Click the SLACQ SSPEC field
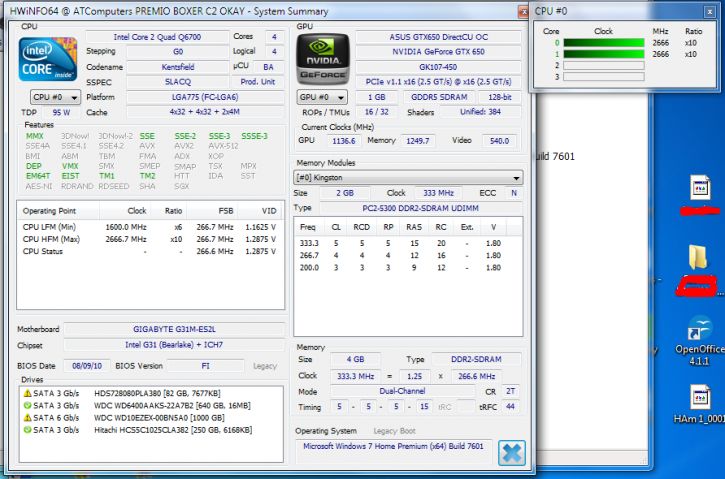Screen dimensions: 725x479 pos(178,82)
